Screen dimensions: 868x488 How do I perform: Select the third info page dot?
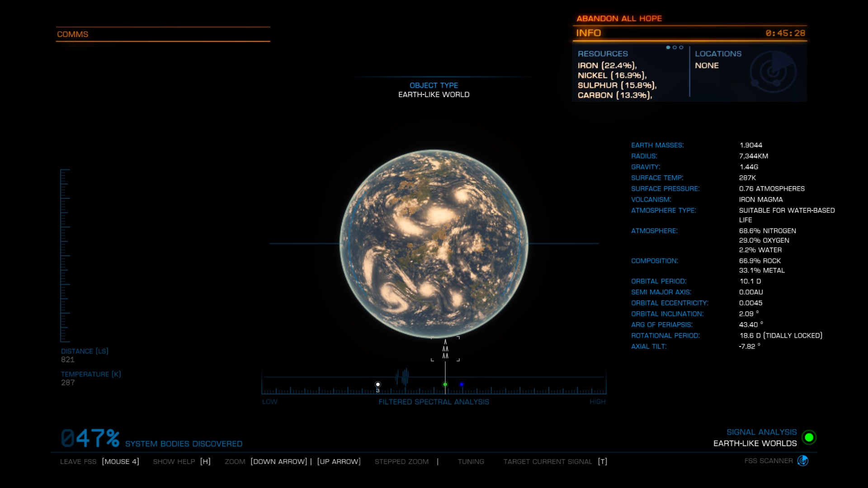coord(681,47)
